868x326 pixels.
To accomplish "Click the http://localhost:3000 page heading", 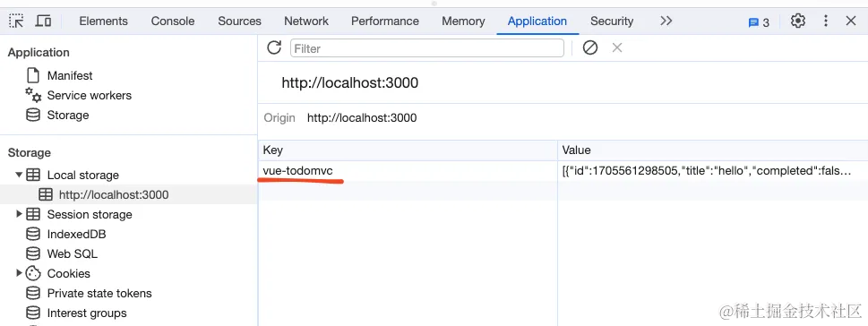I will pos(350,83).
